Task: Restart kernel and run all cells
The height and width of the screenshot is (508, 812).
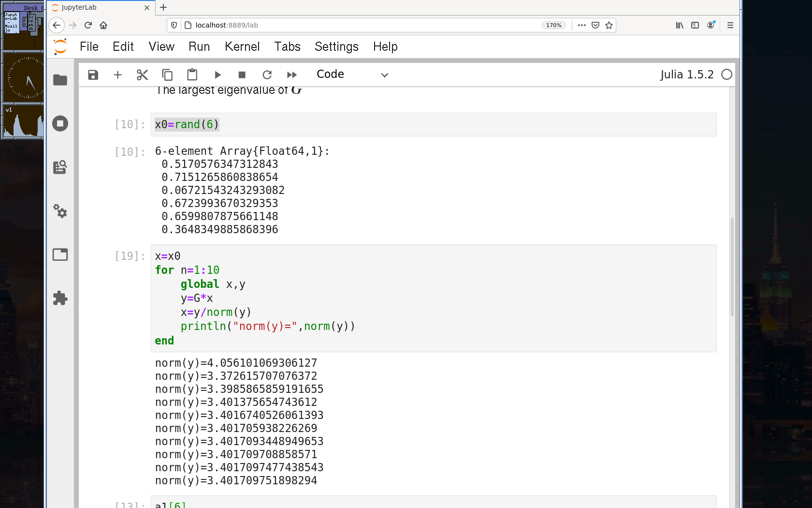Action: pyautogui.click(x=291, y=75)
